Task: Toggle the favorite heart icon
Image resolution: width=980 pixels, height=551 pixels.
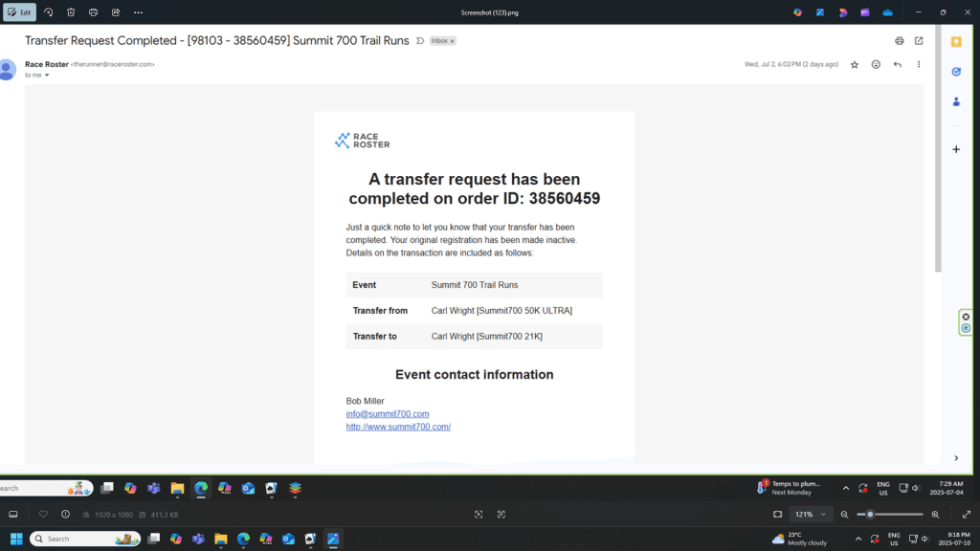Action: (43, 514)
